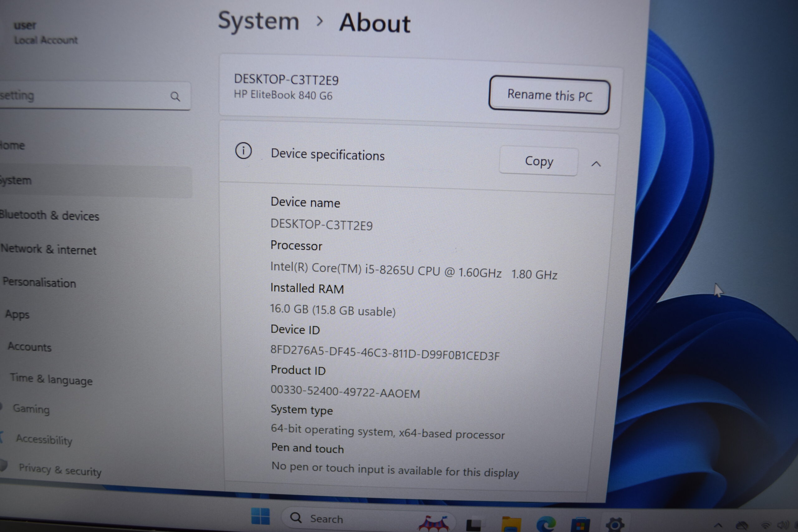Open the Windows Start menu

(x=260, y=516)
